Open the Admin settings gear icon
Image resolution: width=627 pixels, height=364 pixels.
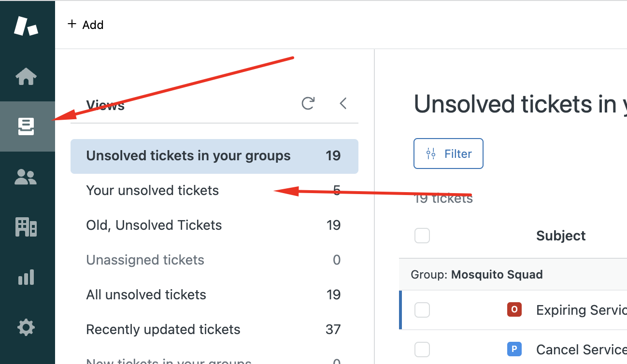(x=26, y=328)
